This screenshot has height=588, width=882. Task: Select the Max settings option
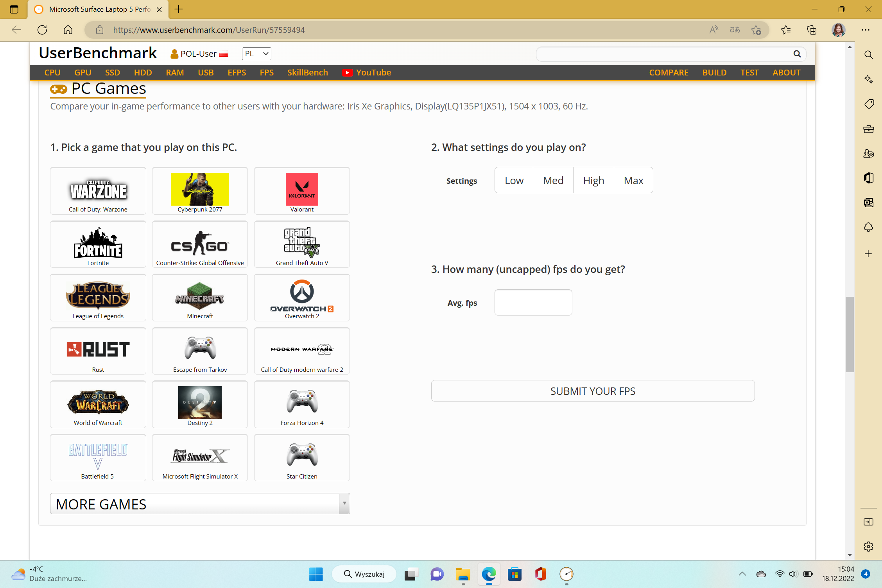click(x=633, y=180)
